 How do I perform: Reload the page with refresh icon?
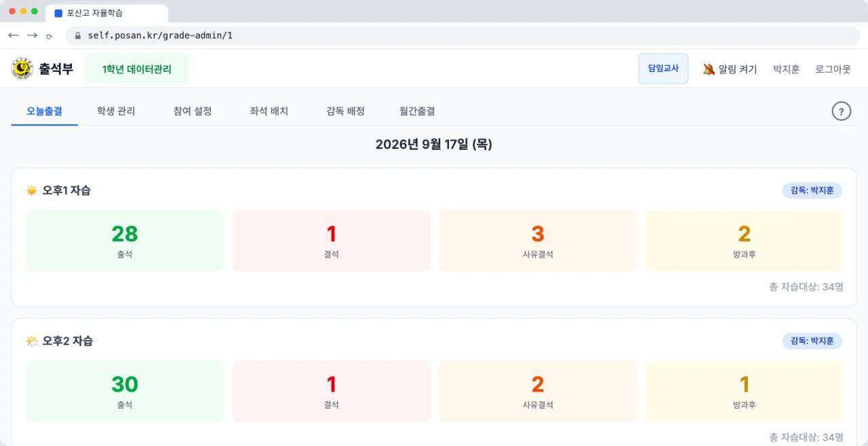(50, 36)
